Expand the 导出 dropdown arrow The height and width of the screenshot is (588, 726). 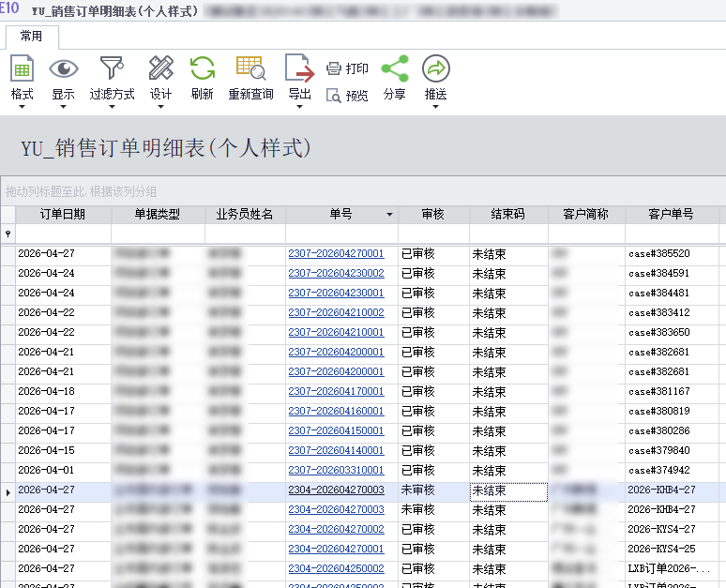point(299,107)
